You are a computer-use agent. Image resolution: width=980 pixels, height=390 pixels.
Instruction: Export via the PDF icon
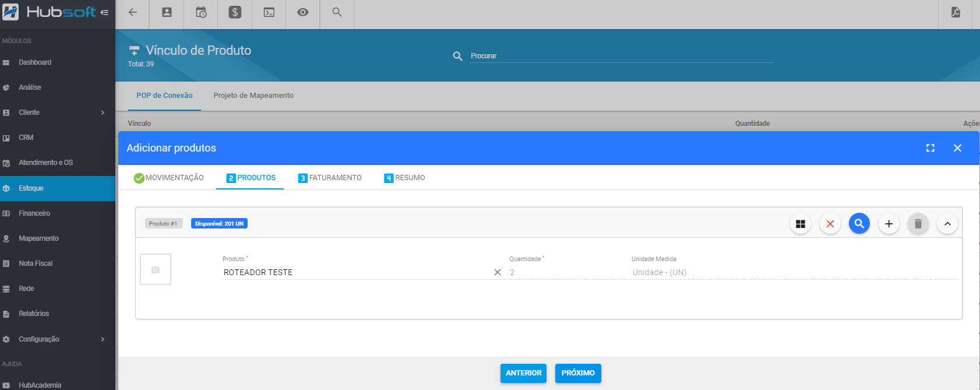click(x=956, y=12)
